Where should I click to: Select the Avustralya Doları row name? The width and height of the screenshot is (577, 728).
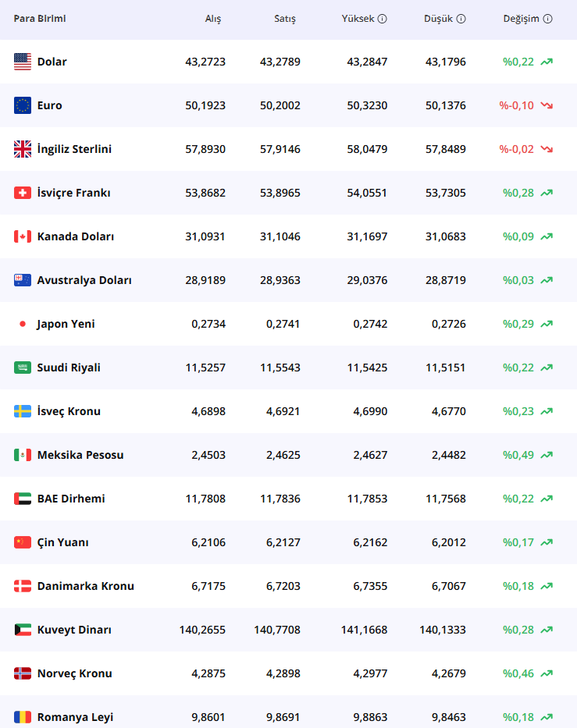tap(84, 280)
